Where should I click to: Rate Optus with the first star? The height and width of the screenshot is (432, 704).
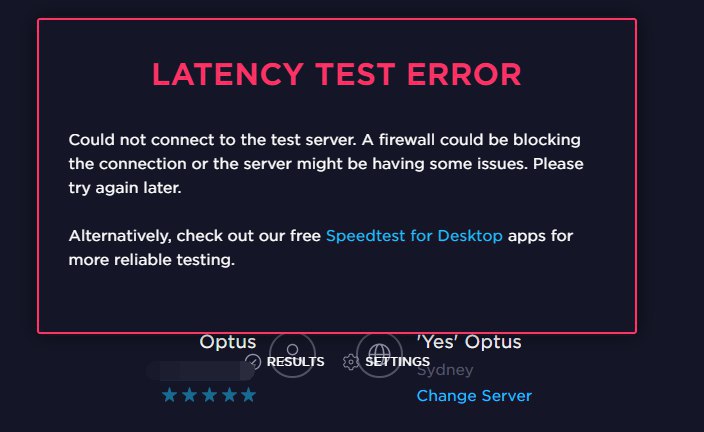(x=170, y=396)
